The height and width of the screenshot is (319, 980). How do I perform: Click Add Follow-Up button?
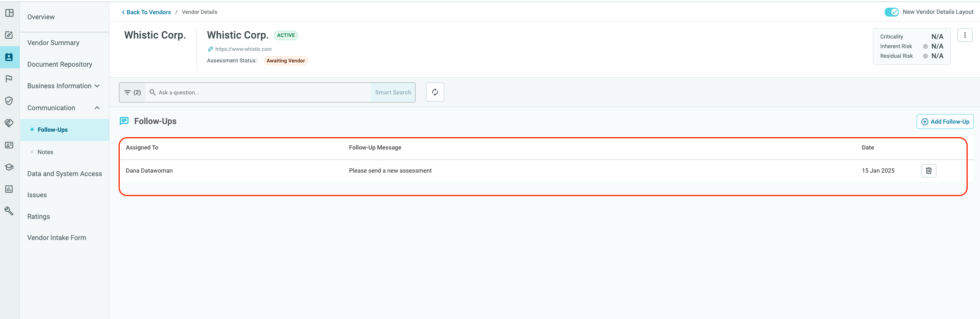click(x=945, y=122)
